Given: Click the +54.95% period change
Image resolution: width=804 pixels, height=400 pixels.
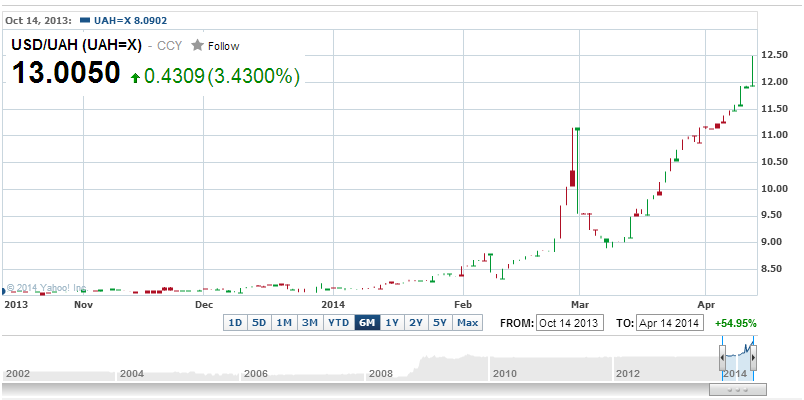Looking at the screenshot, I should [x=735, y=324].
